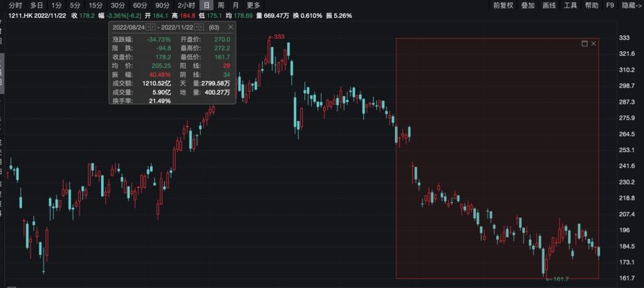
Task: Switch to 周 weekly K-line
Action: pos(221,5)
